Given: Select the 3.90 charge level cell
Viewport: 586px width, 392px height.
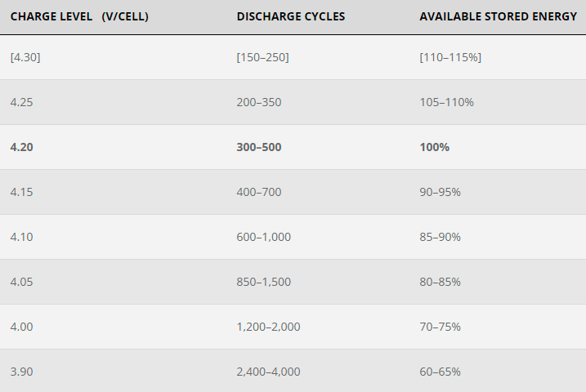Looking at the screenshot, I should pyautogui.click(x=22, y=372).
